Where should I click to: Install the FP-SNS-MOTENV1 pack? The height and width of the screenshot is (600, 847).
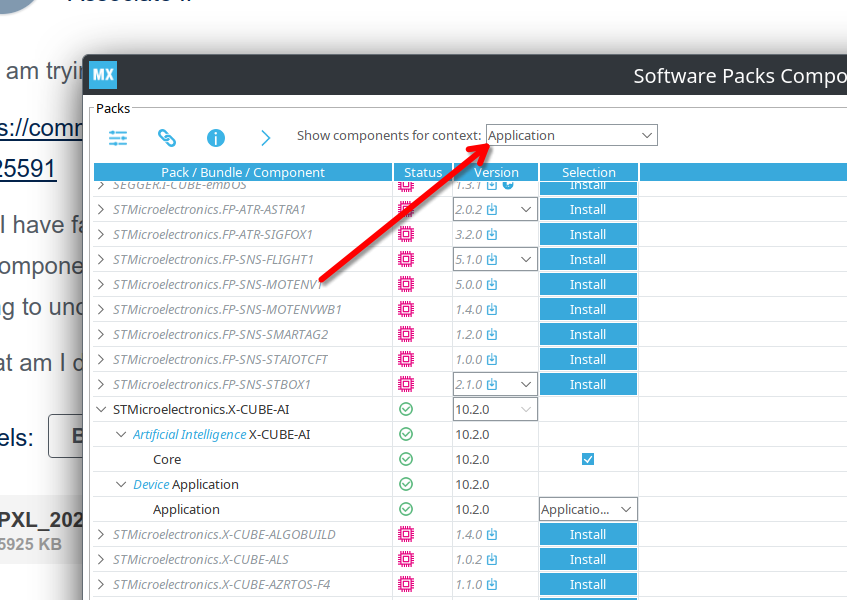pos(588,284)
